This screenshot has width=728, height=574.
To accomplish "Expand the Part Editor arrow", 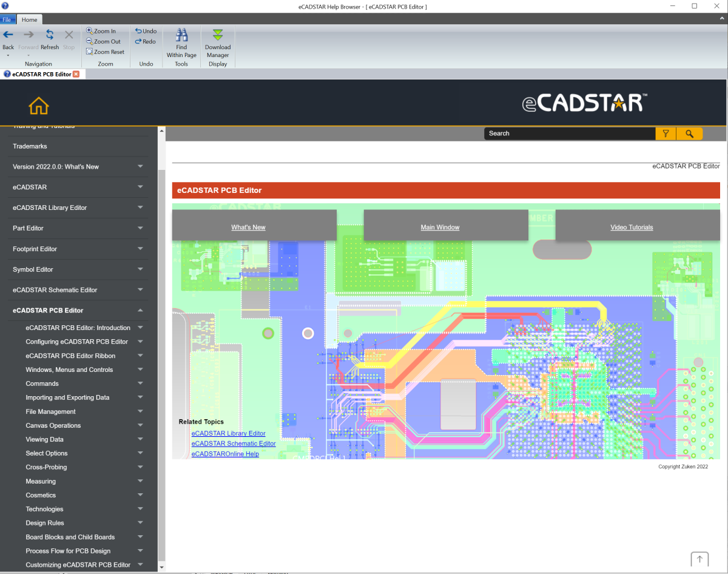I will click(x=140, y=228).
